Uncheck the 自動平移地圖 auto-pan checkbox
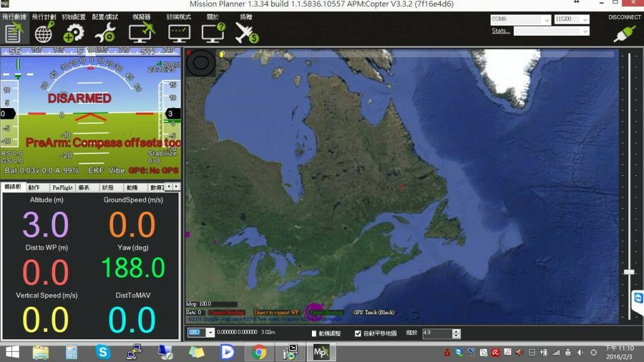 [x=358, y=333]
